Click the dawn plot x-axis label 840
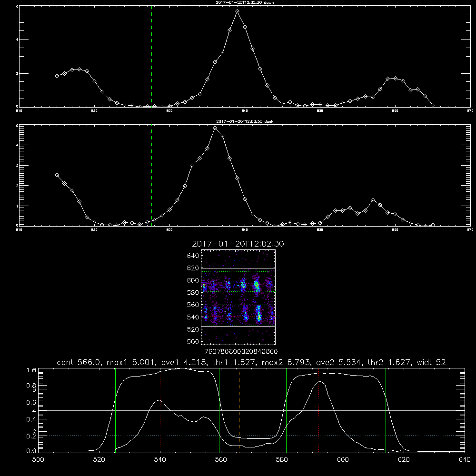This screenshot has width=476, height=476. (x=245, y=111)
